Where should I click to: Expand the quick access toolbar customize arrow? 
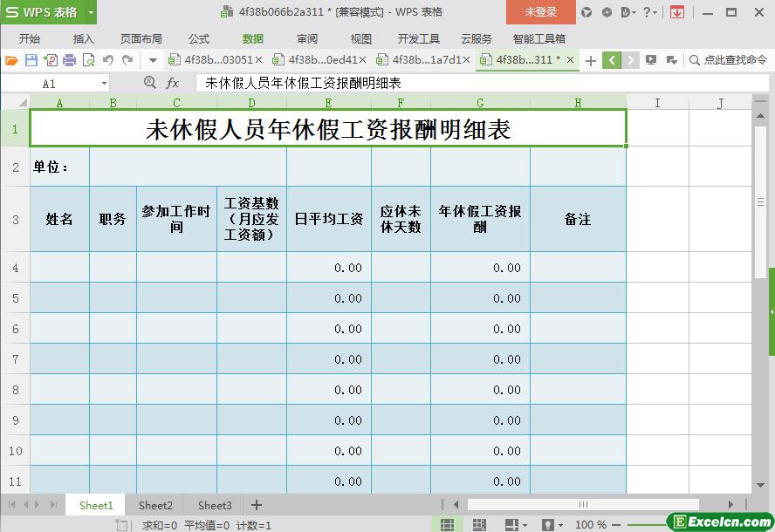tap(153, 60)
